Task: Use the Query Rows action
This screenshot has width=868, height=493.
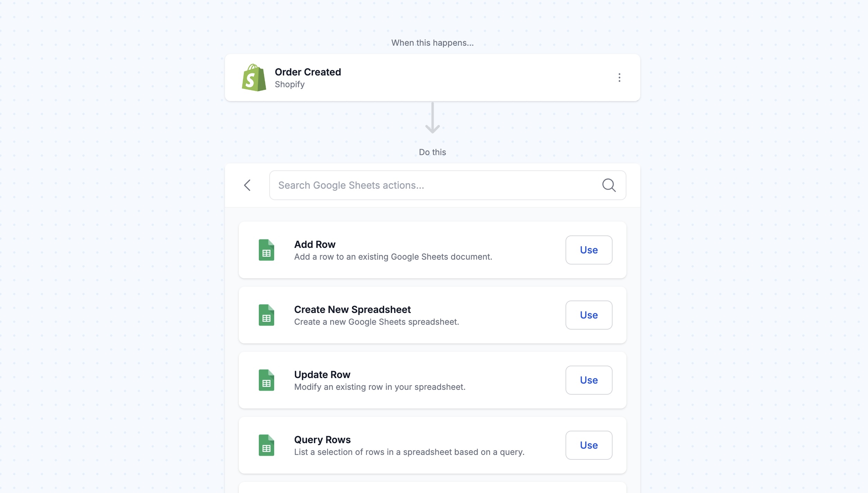Action: coord(589,445)
